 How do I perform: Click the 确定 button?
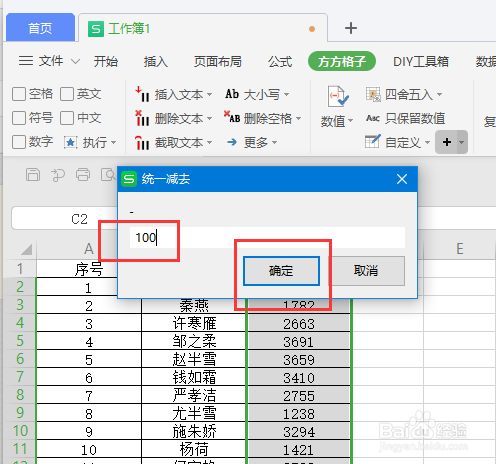coord(281,271)
